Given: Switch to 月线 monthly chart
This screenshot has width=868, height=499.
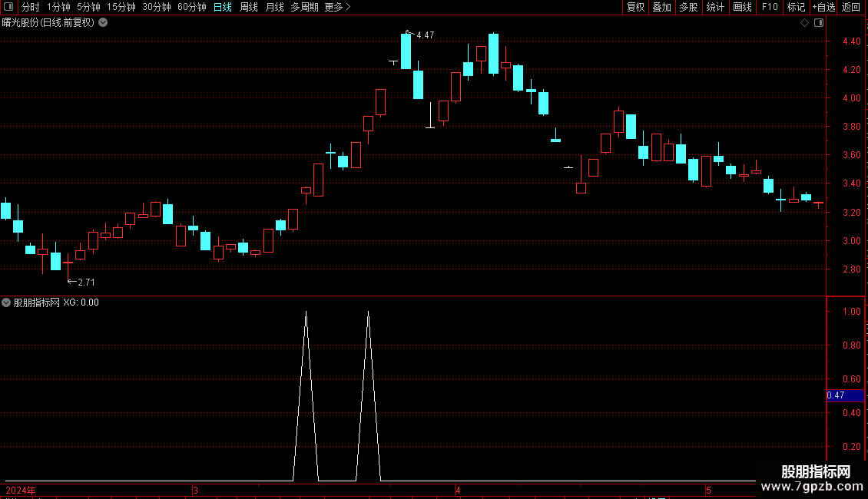Looking at the screenshot, I should (274, 7).
